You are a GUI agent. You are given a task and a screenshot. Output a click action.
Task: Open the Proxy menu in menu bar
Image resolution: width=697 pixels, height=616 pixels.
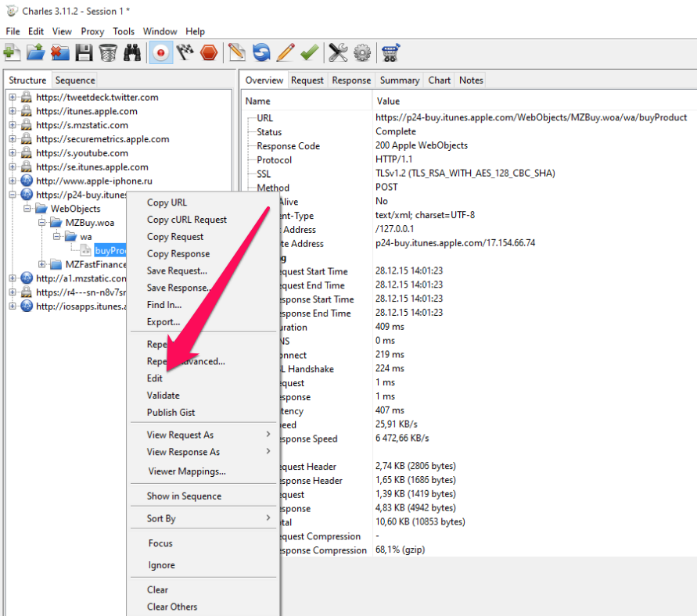click(x=92, y=31)
